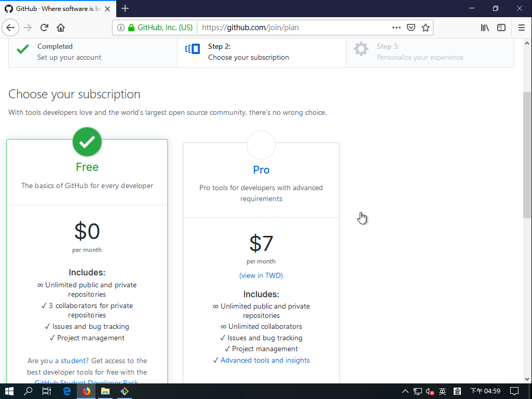Viewport: 532px width, 399px height.
Task: Click the view in TWD link
Action: [261, 275]
